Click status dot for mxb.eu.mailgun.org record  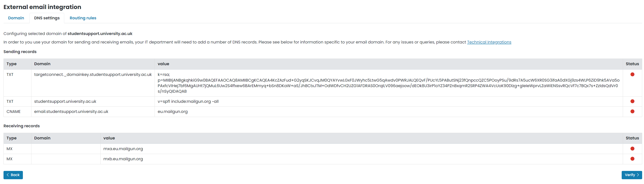pos(632,159)
